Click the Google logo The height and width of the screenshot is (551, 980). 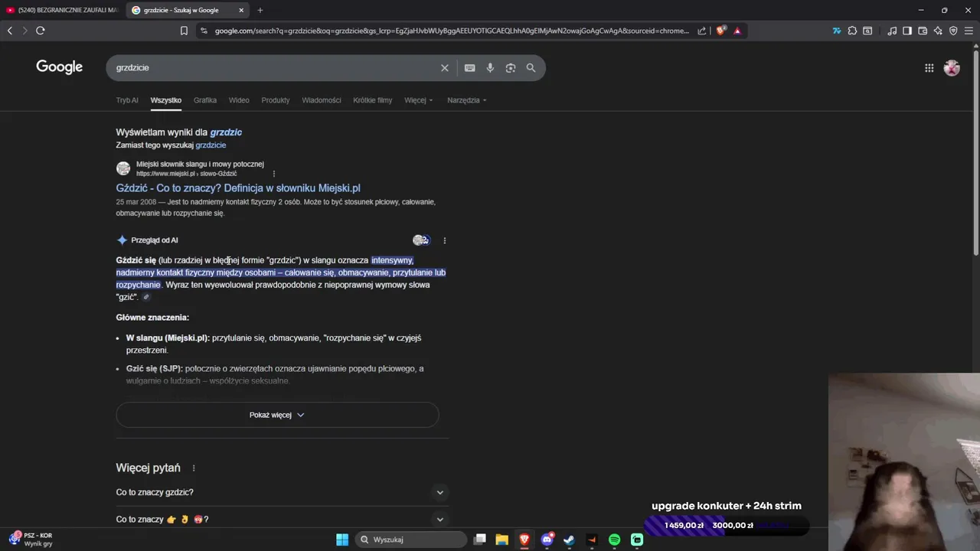(x=60, y=67)
